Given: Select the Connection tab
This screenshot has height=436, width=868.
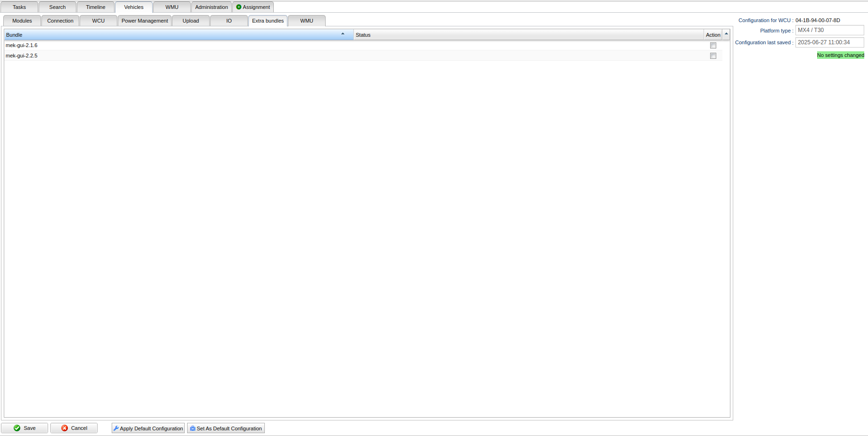Looking at the screenshot, I should click(60, 21).
